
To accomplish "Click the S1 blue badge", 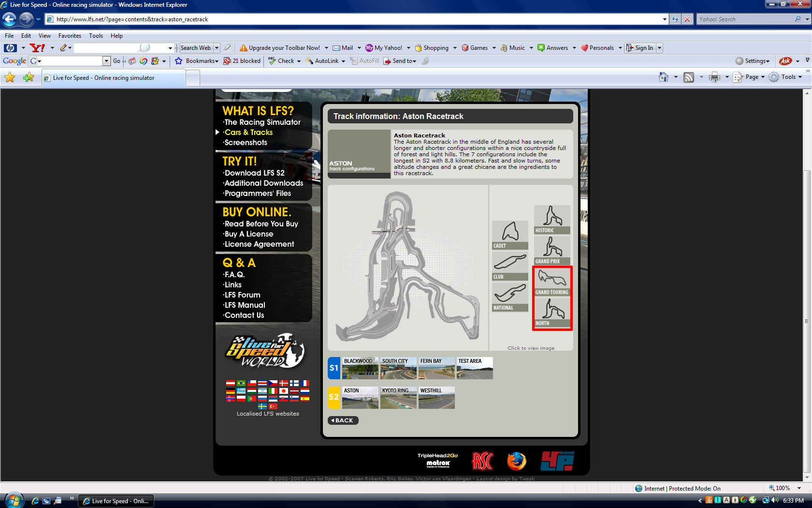I will 333,368.
